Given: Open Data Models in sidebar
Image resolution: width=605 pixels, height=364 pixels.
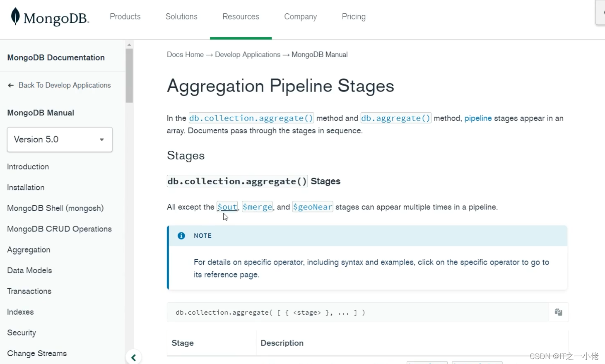Looking at the screenshot, I should [x=29, y=270].
